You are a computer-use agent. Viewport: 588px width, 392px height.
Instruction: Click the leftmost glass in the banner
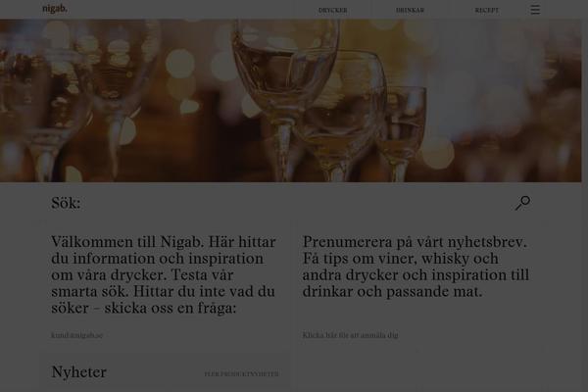pyautogui.click(x=43, y=113)
